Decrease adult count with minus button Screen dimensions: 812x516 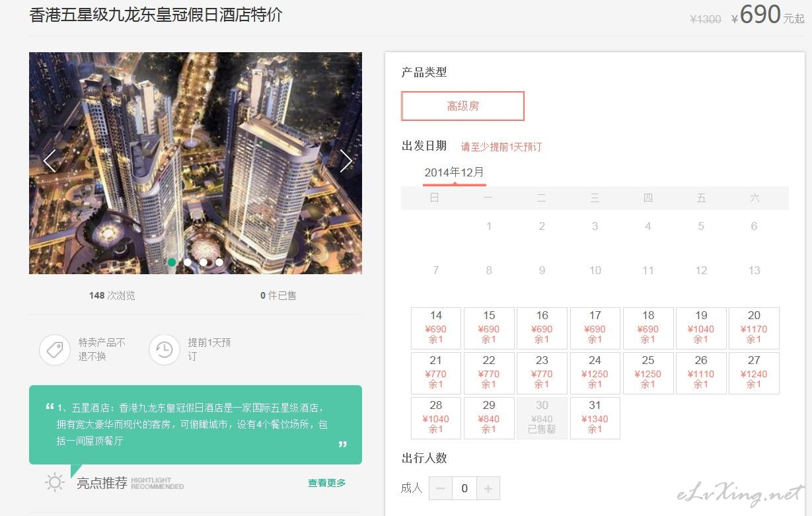tap(441, 488)
